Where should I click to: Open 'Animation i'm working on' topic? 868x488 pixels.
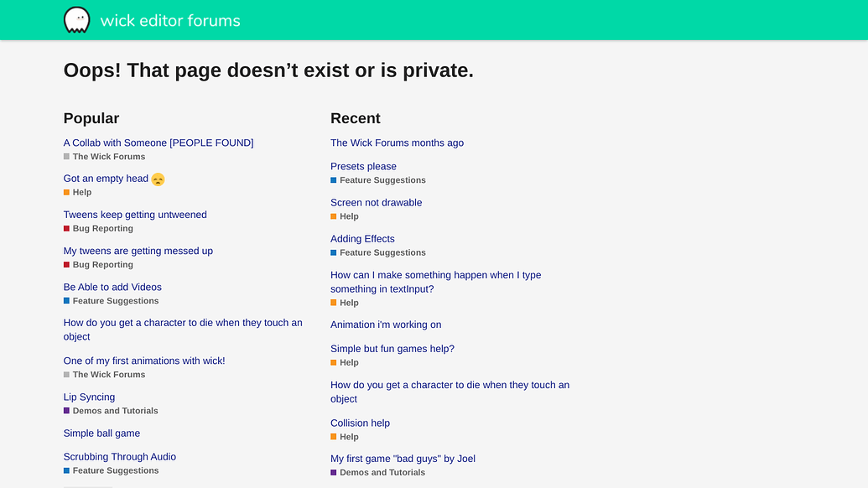386,324
